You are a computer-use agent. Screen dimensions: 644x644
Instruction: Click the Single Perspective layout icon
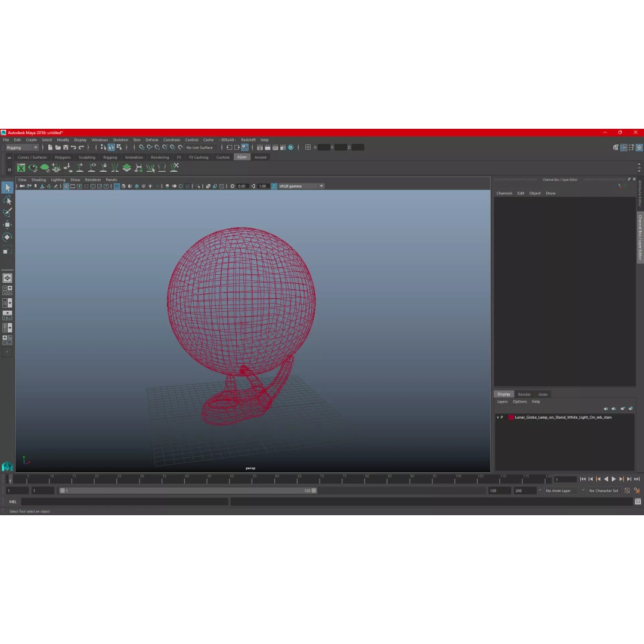7,278
